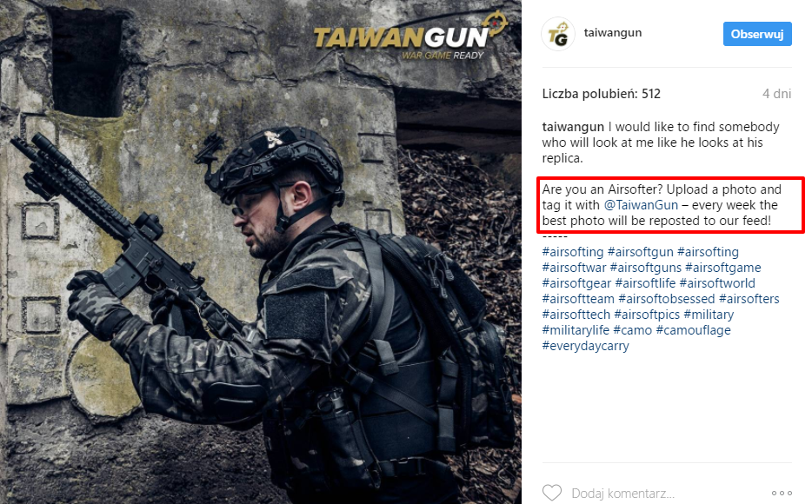Open the #airsoftgear hashtag
The image size is (812, 504).
pyautogui.click(x=576, y=283)
